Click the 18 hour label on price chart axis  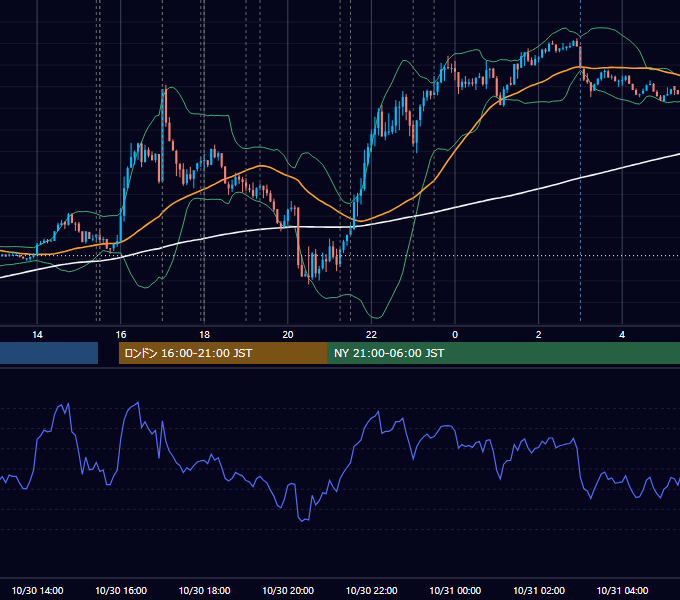coord(204,335)
